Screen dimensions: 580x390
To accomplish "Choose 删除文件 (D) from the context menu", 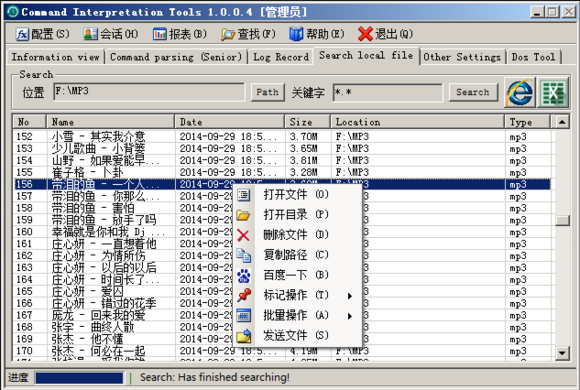I will [x=297, y=235].
